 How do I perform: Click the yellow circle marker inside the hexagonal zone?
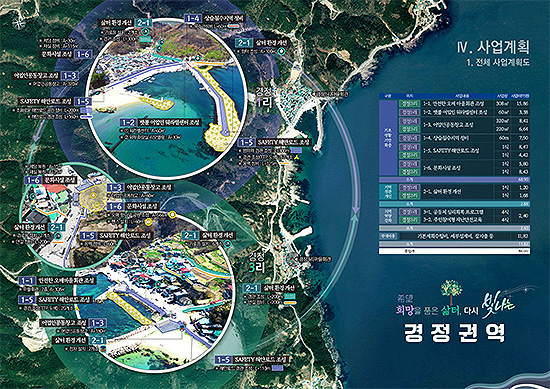[93, 195]
